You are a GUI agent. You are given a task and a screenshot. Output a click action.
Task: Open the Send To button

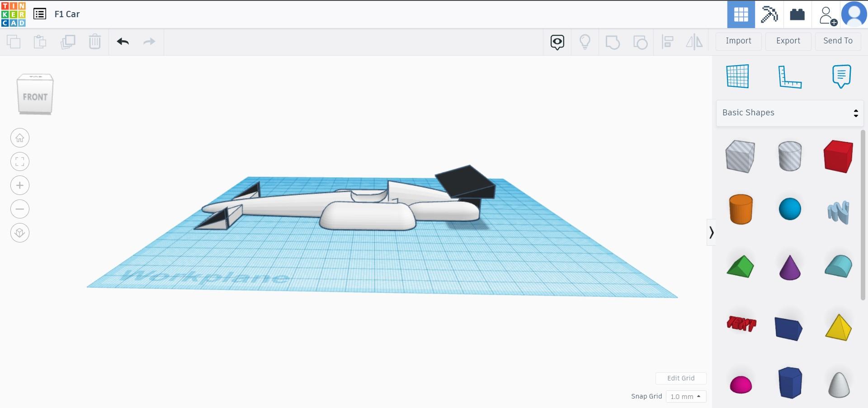(838, 41)
